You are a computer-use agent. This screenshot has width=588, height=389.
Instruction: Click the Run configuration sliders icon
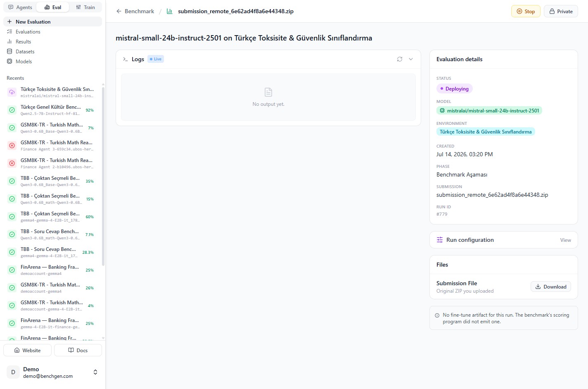tap(440, 240)
